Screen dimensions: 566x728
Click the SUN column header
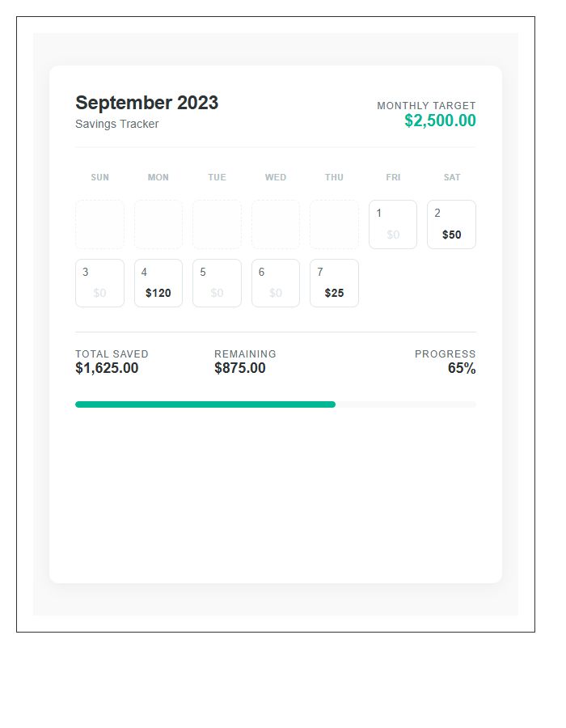tap(99, 177)
